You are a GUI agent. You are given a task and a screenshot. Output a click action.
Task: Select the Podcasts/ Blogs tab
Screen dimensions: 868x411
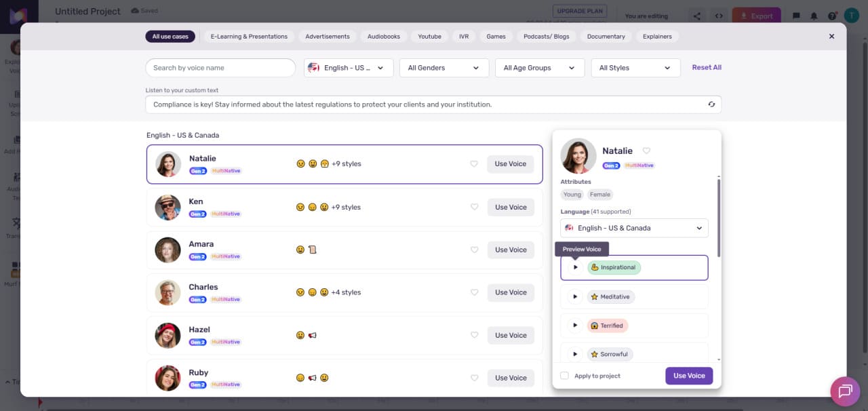[x=547, y=37]
